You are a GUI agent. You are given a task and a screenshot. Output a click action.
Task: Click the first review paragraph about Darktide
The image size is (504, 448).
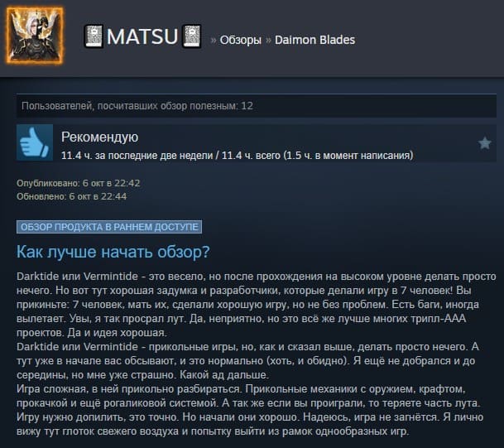point(257,305)
